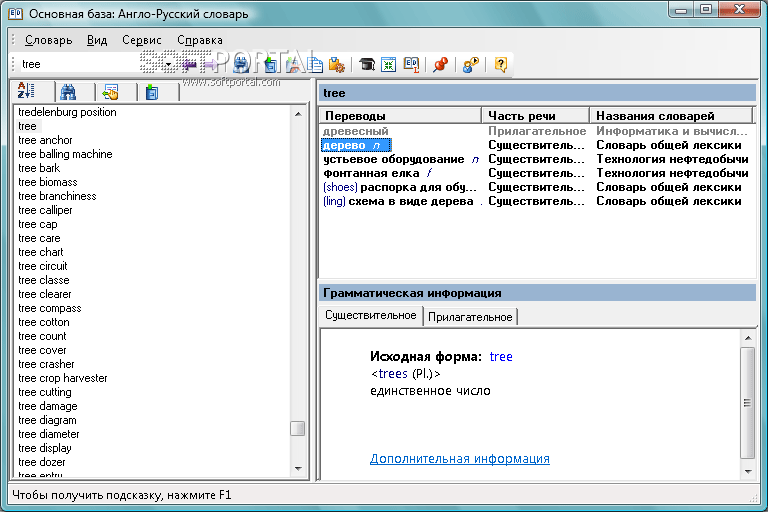This screenshot has height=512, width=768.
Task: Click word list scrollbar down arrow
Action: pos(298,469)
